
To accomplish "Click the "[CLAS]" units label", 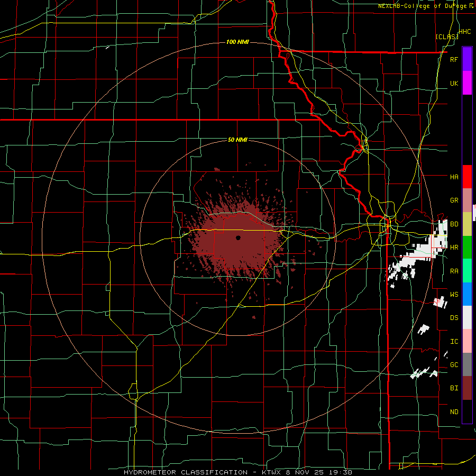I will [447, 37].
